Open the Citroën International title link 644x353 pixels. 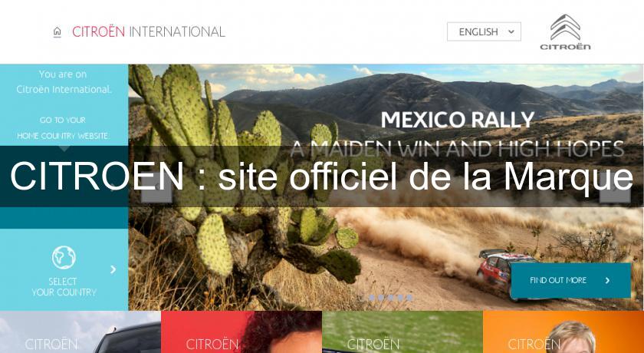(x=149, y=31)
